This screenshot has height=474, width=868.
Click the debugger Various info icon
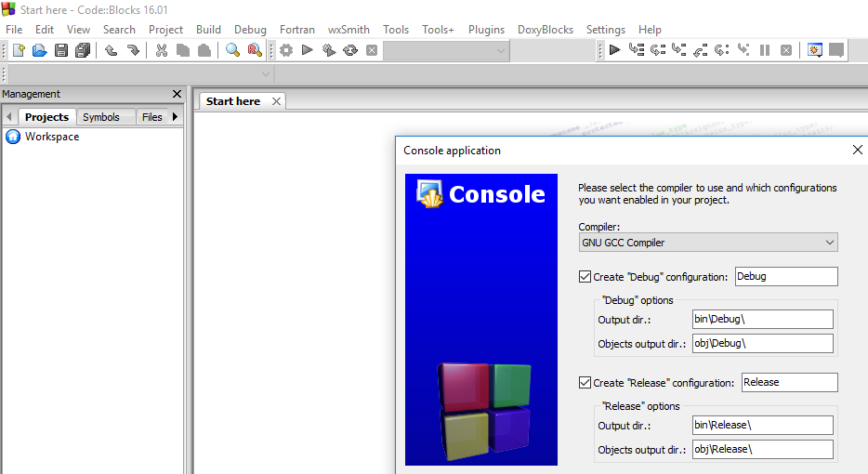click(835, 50)
